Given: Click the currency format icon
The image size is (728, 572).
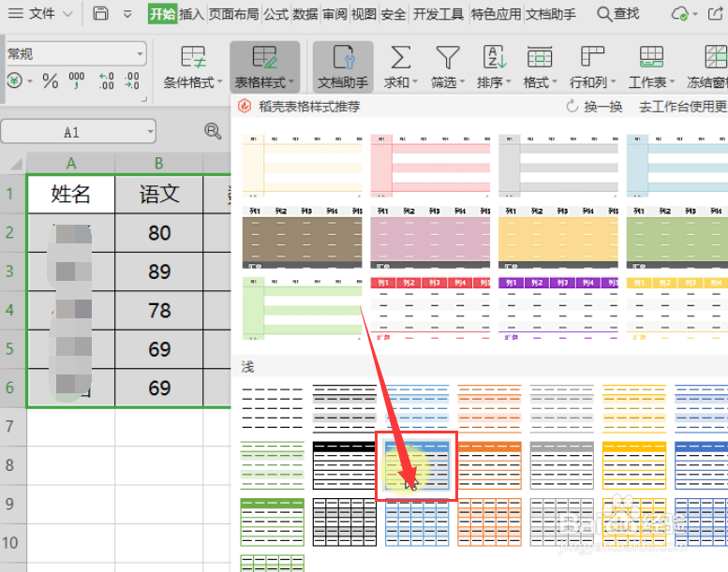Looking at the screenshot, I should point(15,81).
